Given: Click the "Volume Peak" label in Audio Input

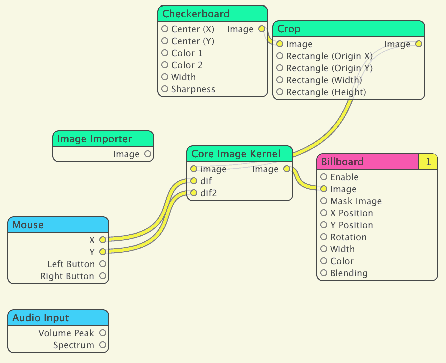Looking at the screenshot, I should 66,333.
